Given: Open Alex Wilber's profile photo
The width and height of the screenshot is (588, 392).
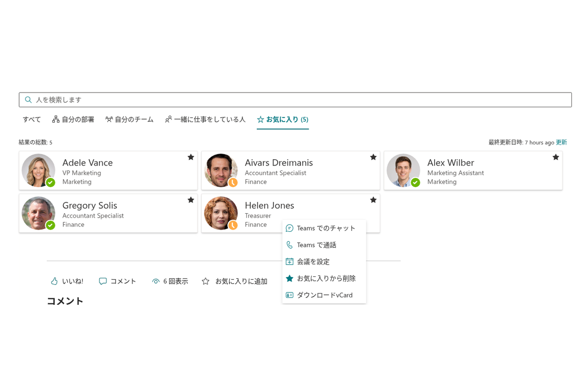Looking at the screenshot, I should coord(403,171).
